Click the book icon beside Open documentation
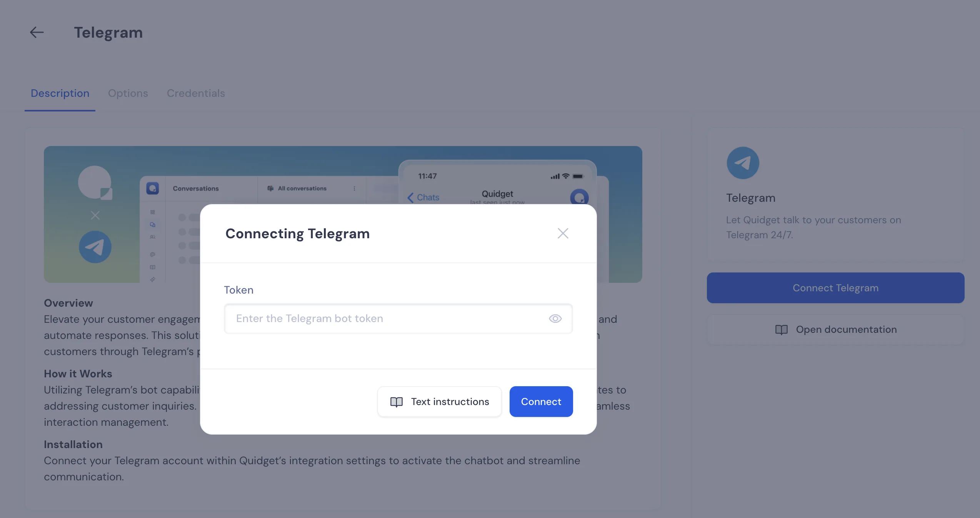Screen dimensions: 980x518 point(781,330)
